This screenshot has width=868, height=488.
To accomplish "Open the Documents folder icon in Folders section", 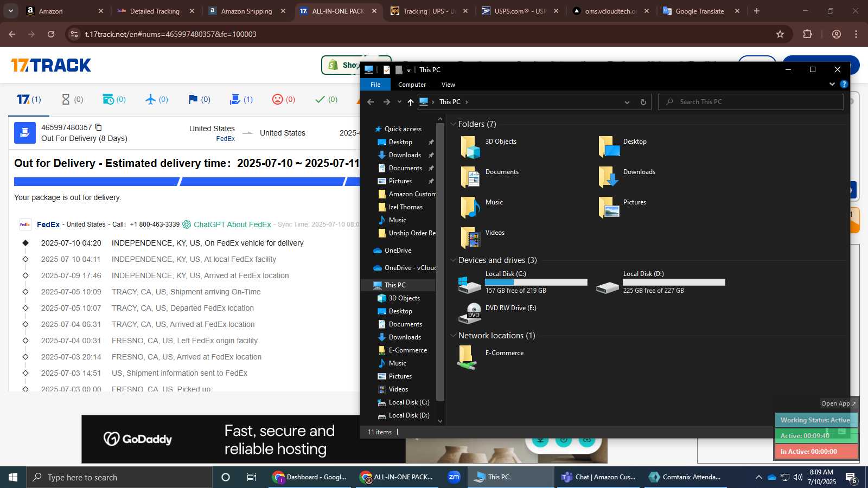I will coord(470,177).
